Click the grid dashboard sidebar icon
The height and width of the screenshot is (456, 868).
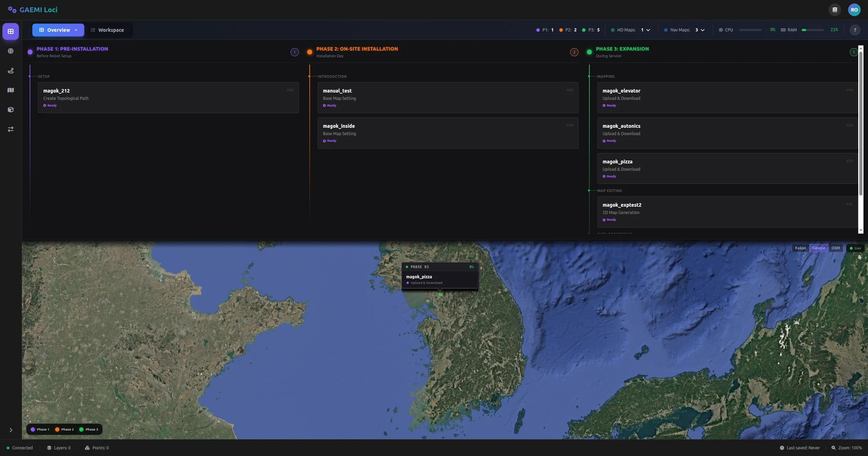(11, 31)
